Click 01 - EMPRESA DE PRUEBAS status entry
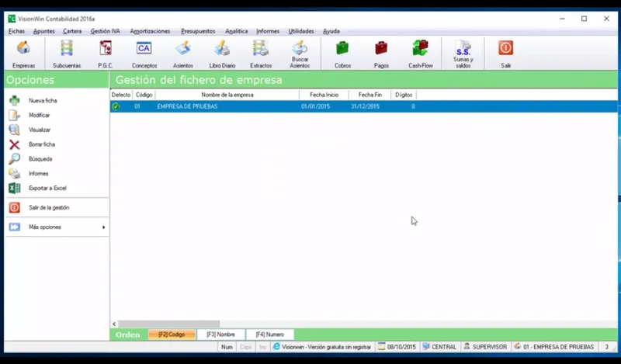The image size is (621, 364). (x=554, y=347)
